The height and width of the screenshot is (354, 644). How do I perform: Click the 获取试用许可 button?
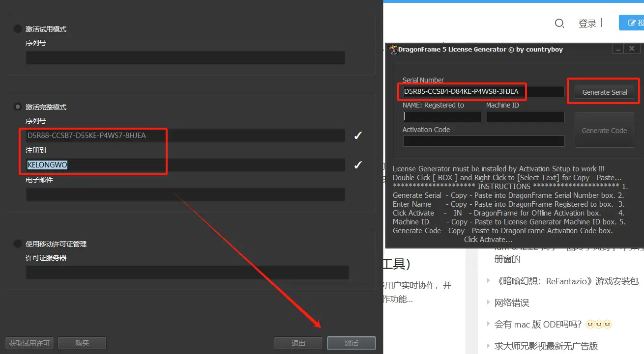[29, 343]
